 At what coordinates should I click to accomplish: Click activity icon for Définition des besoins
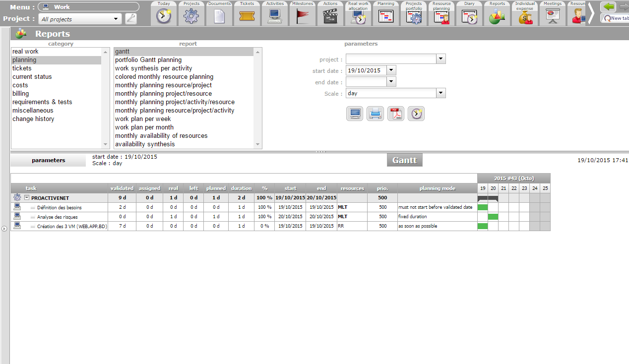click(17, 207)
